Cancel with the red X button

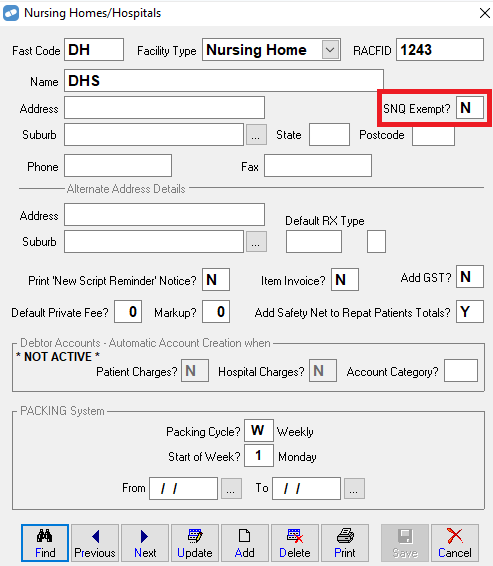[455, 543]
